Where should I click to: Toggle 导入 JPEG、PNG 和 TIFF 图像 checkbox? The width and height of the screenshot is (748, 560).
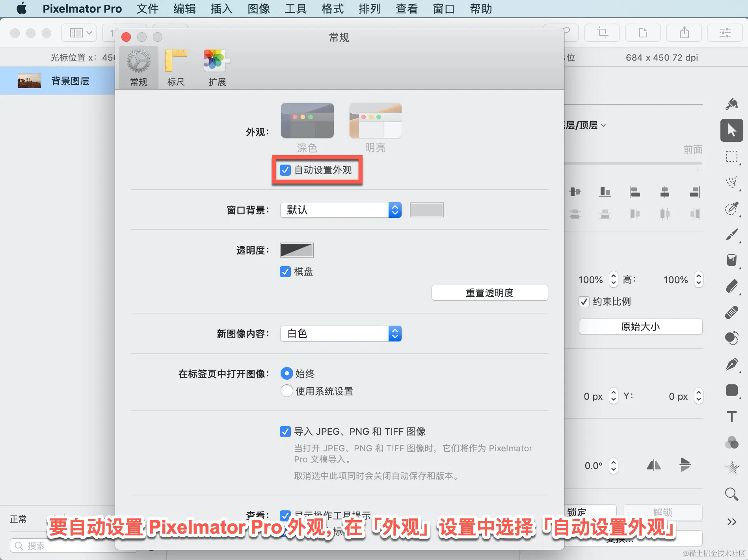tap(285, 432)
